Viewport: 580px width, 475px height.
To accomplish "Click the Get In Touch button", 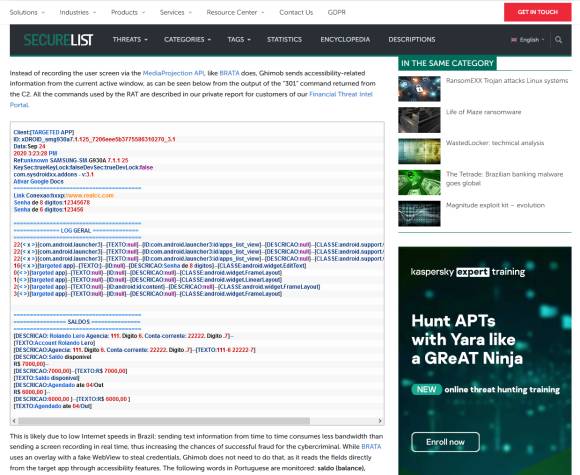I will pyautogui.click(x=537, y=12).
